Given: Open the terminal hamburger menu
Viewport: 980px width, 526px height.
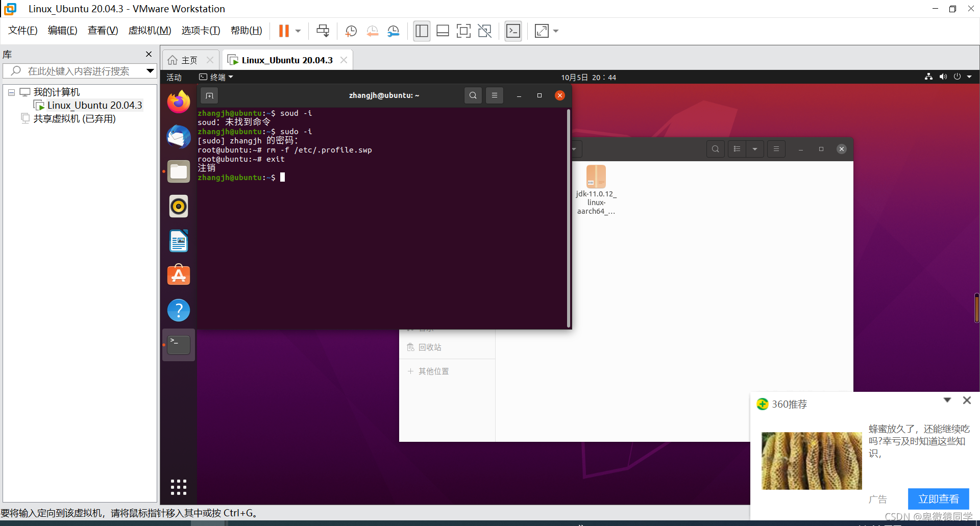Looking at the screenshot, I should [x=495, y=95].
